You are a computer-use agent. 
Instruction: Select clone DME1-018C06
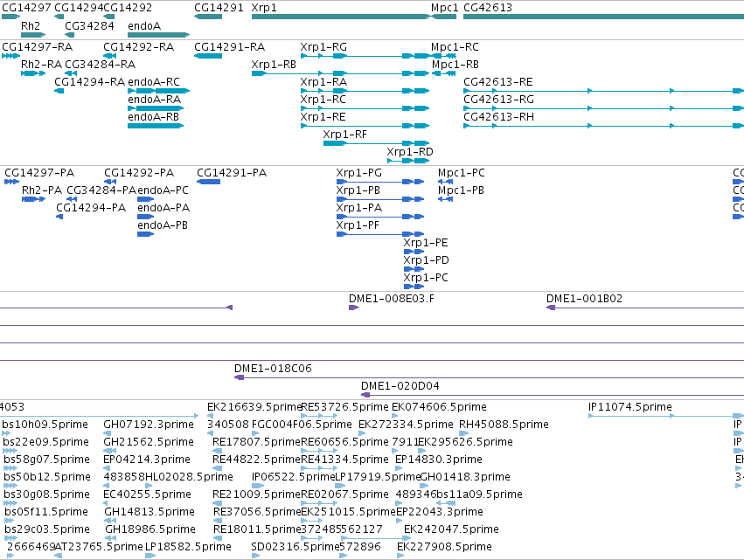[273, 369]
